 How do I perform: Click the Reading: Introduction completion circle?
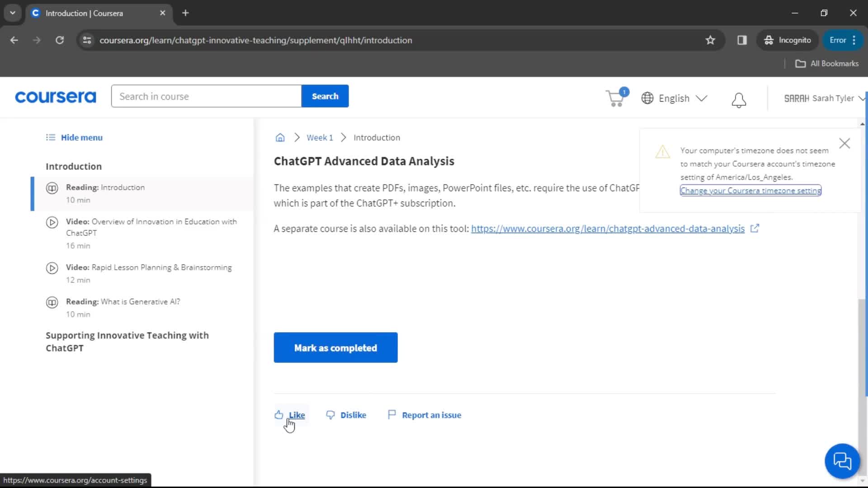tap(52, 187)
